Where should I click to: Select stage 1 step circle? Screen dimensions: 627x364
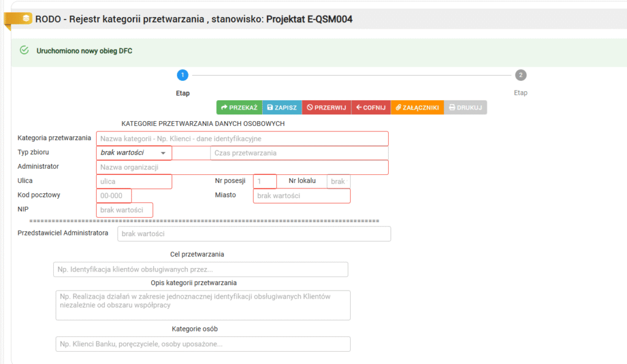coord(182,75)
